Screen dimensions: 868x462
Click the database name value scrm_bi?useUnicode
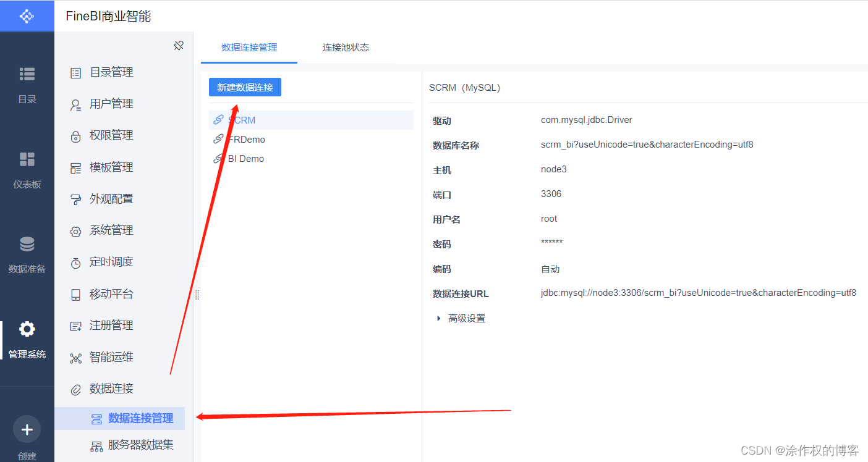coord(647,145)
